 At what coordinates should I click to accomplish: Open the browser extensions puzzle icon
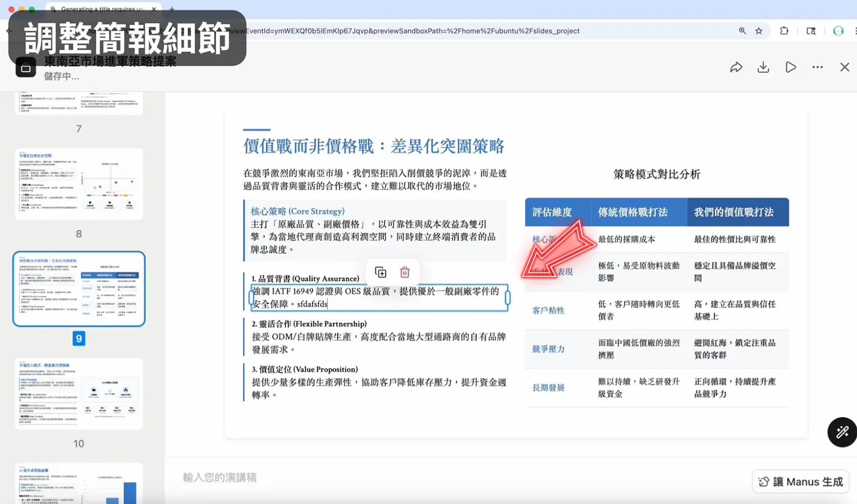coord(784,31)
